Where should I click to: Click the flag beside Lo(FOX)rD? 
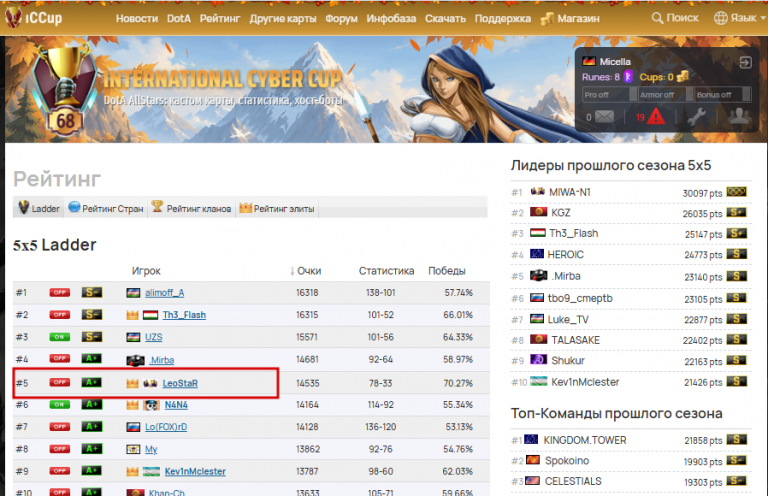click(x=133, y=427)
